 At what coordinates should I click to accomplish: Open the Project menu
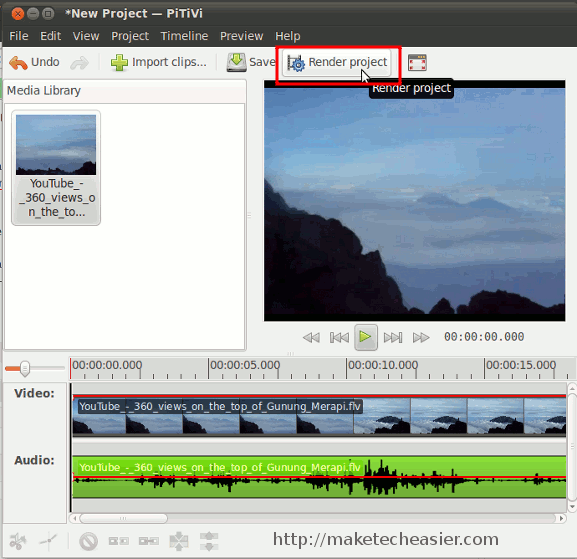tap(130, 36)
